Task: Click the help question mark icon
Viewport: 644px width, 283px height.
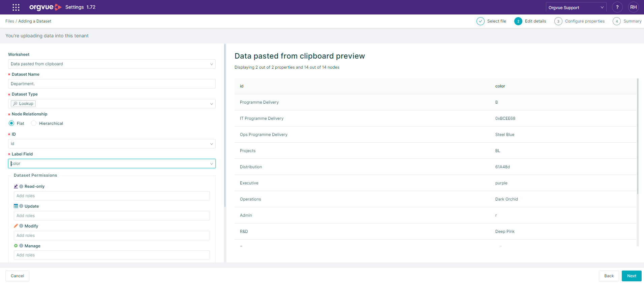Action: 617,7
